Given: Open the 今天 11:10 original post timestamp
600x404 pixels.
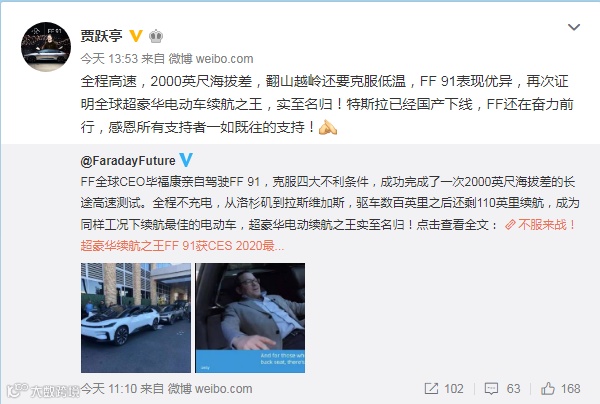Looking at the screenshot, I should tap(109, 389).
